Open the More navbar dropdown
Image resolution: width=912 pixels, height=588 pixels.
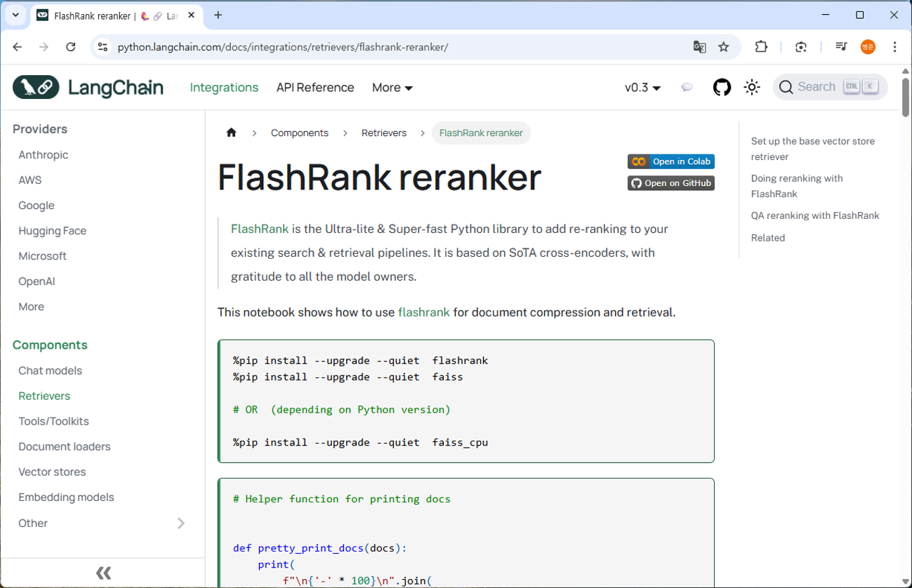[x=392, y=88]
